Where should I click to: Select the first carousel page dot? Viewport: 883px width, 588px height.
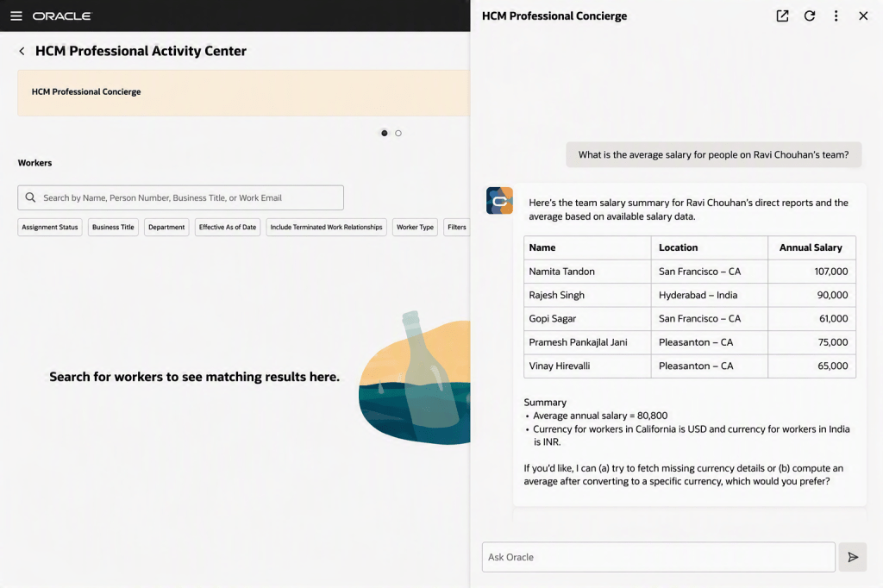384,134
